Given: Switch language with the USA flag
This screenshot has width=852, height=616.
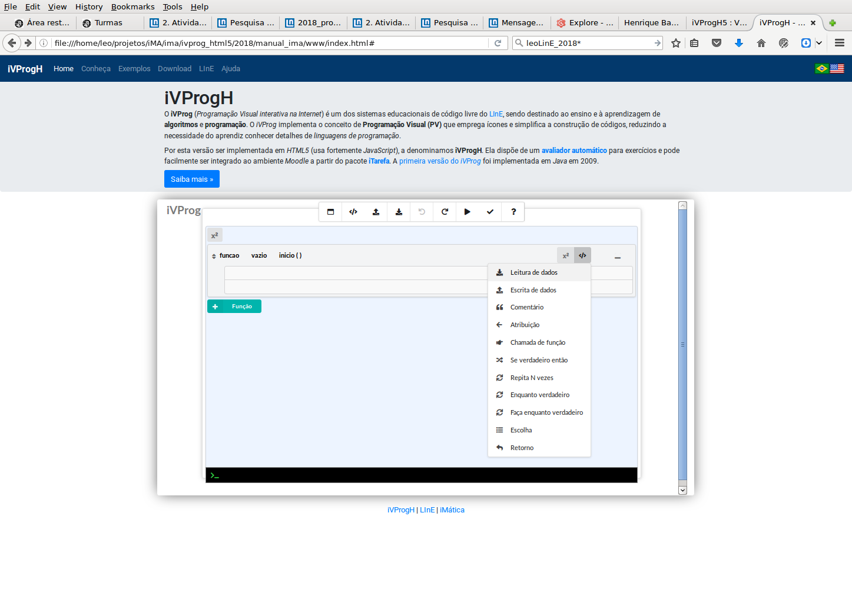Looking at the screenshot, I should pyautogui.click(x=837, y=69).
